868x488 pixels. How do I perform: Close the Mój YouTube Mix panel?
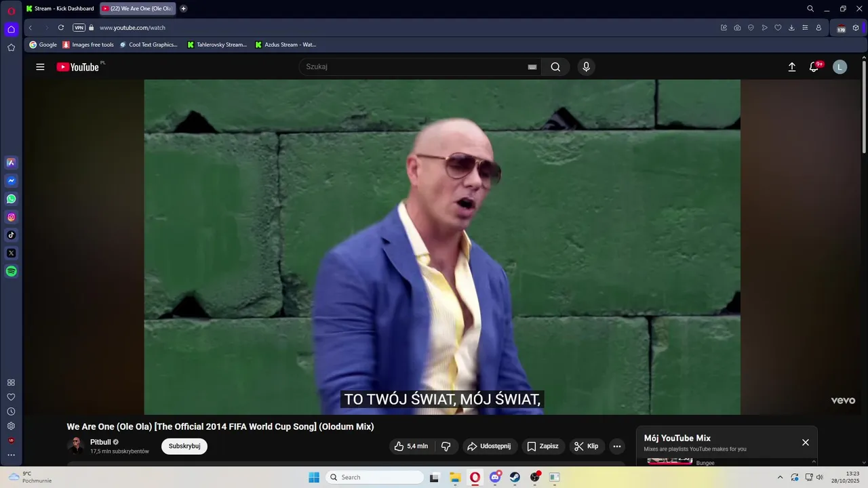(x=806, y=443)
